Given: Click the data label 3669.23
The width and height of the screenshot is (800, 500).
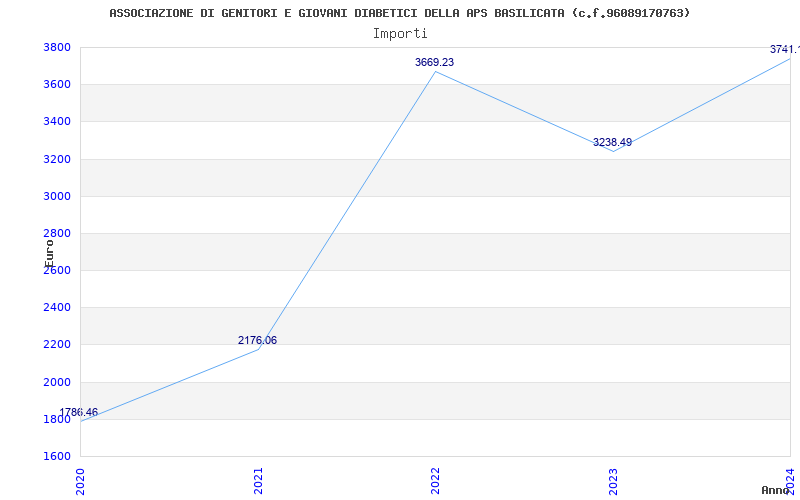Looking at the screenshot, I should coord(434,62).
